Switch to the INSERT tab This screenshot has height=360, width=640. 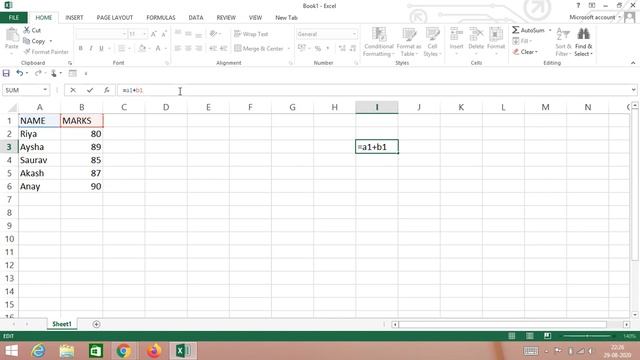(x=74, y=18)
